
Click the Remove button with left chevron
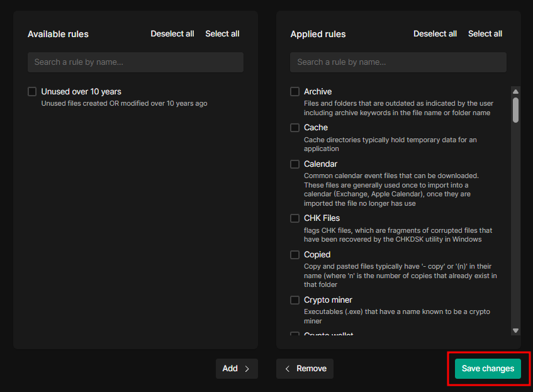305,369
